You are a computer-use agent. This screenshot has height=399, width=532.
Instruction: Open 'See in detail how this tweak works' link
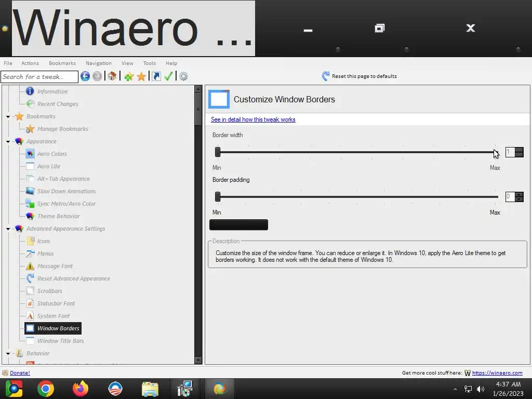click(x=253, y=119)
